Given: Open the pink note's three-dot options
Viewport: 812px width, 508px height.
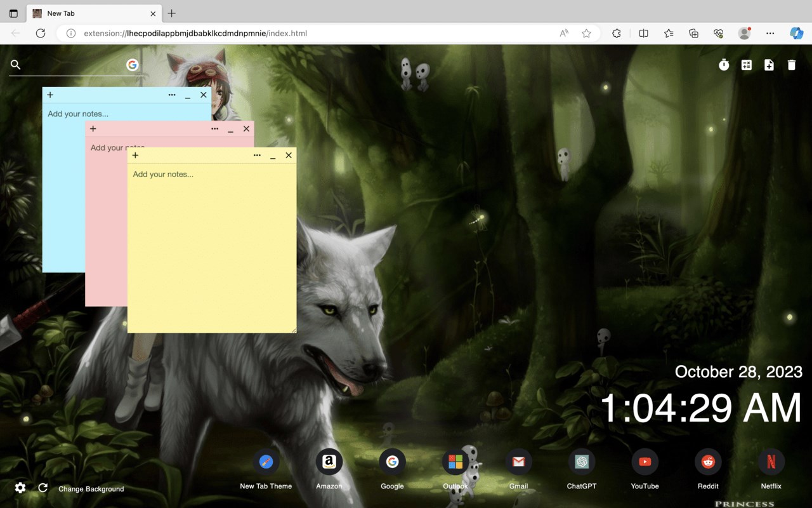Looking at the screenshot, I should click(x=214, y=129).
